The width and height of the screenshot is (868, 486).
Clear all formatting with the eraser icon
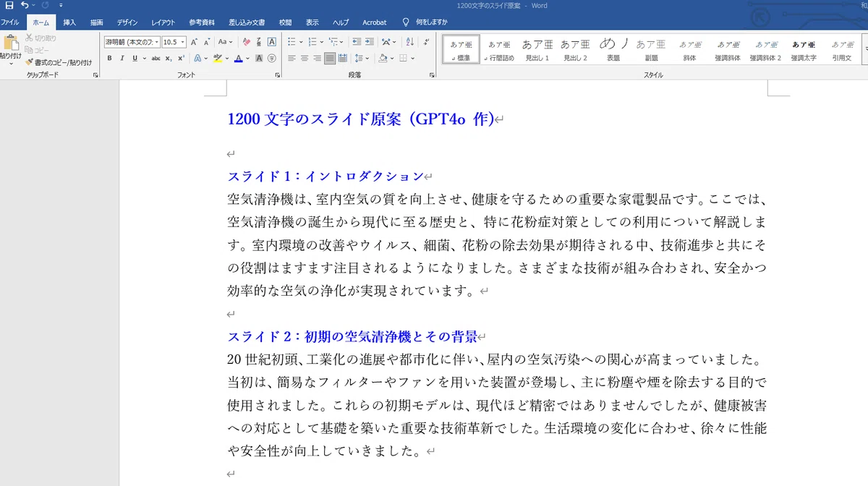click(x=247, y=42)
